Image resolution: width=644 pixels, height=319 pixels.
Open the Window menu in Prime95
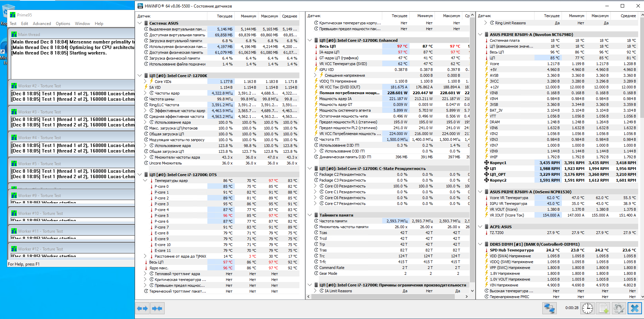pos(82,24)
